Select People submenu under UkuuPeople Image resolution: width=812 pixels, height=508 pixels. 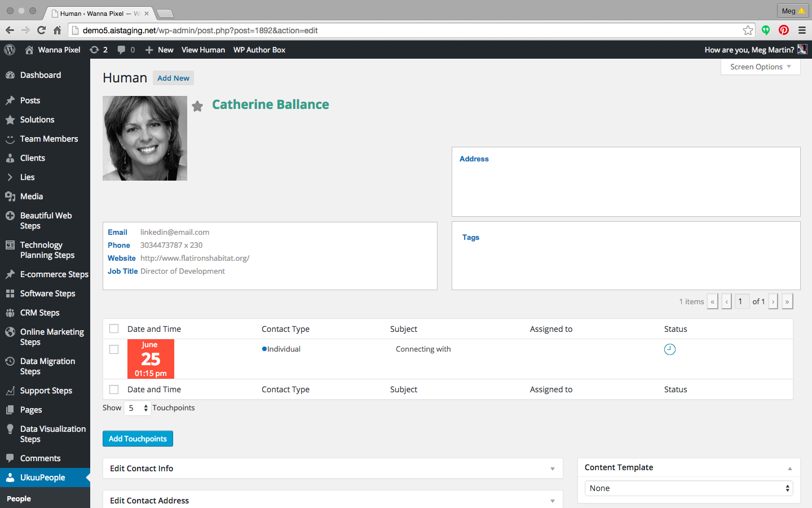(19, 499)
